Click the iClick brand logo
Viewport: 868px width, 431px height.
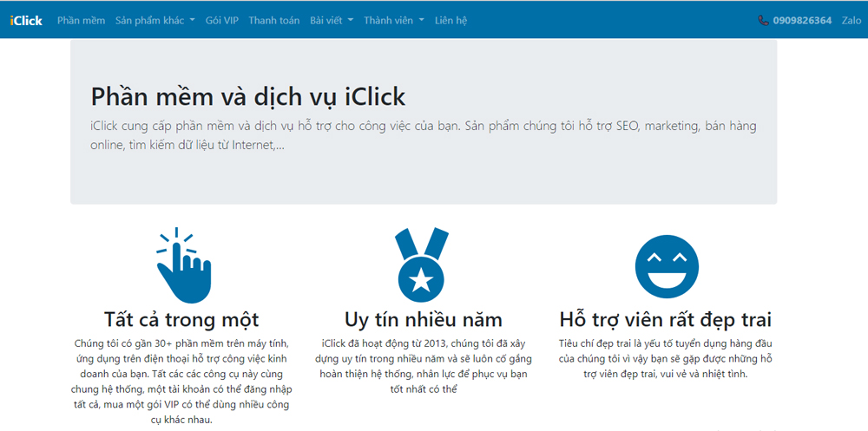click(x=26, y=21)
